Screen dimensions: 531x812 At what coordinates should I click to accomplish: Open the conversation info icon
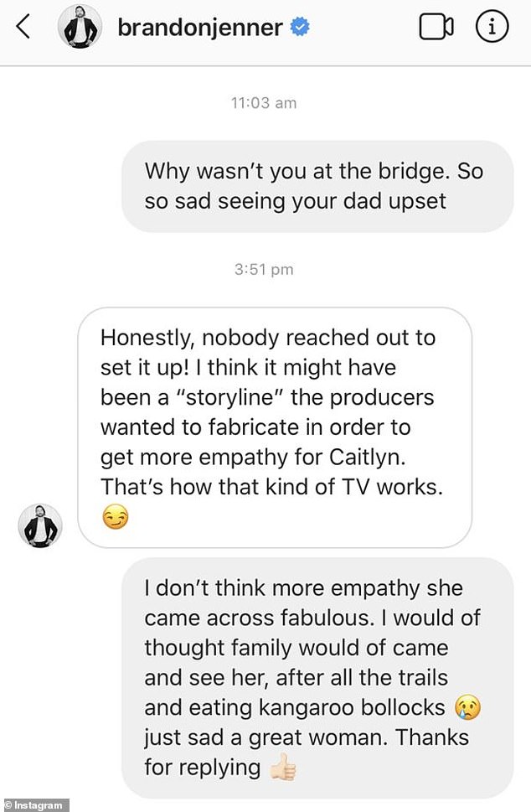[x=492, y=28]
